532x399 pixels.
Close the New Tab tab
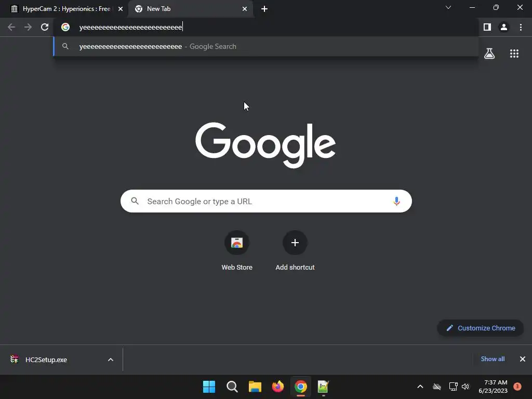click(x=245, y=9)
